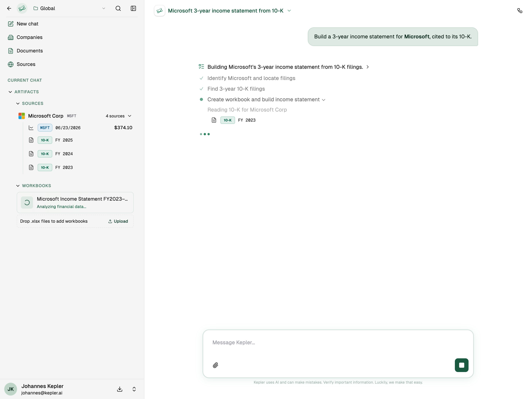
Task: Click the New chat pencil icon
Action: pyautogui.click(x=11, y=24)
